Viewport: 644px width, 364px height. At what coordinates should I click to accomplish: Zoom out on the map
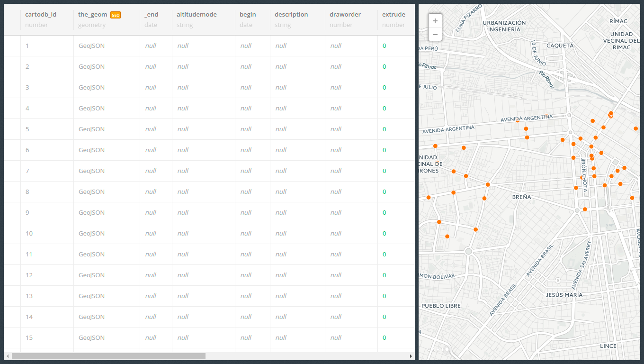click(x=435, y=34)
